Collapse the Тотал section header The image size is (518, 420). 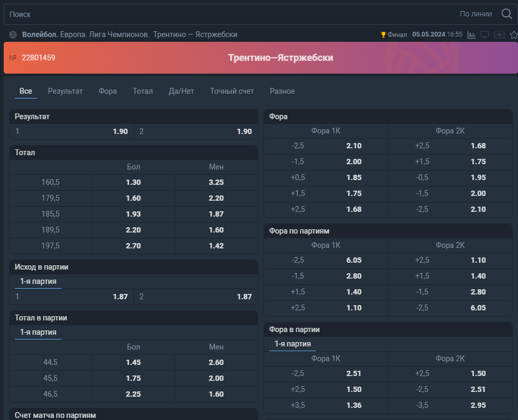click(134, 153)
